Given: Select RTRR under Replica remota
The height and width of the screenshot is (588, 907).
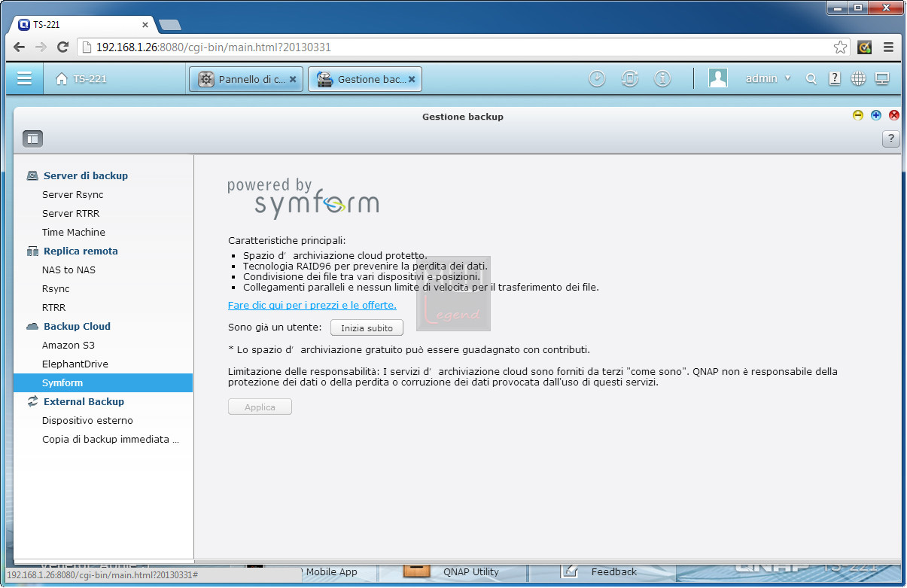Looking at the screenshot, I should coord(53,307).
